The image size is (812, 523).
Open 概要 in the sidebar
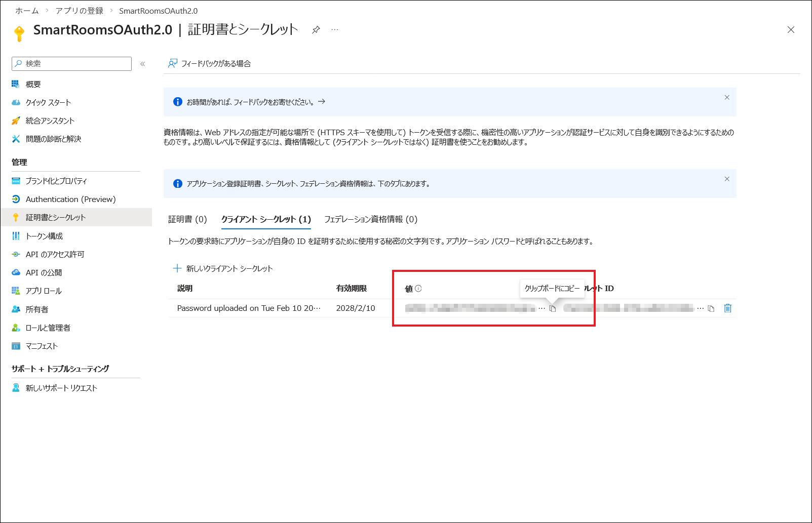pos(33,85)
